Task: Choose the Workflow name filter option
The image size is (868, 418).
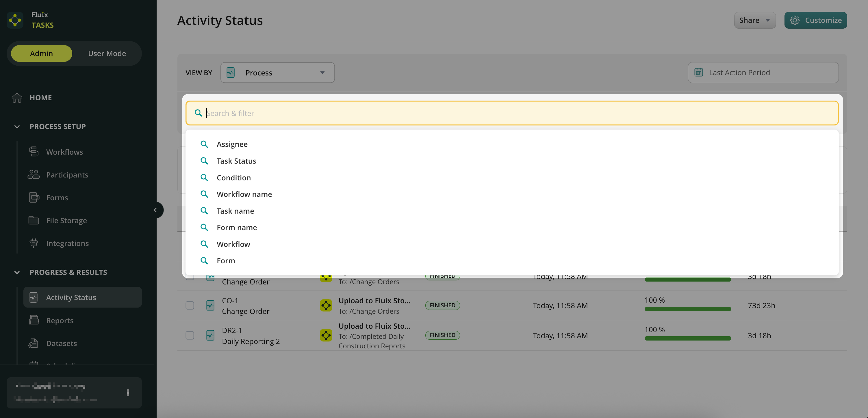Action: pos(244,194)
